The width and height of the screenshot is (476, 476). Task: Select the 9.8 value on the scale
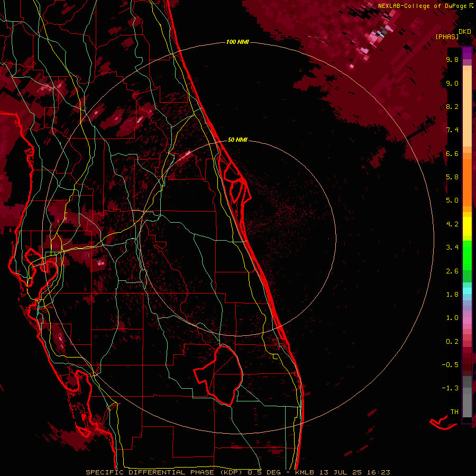(452, 59)
